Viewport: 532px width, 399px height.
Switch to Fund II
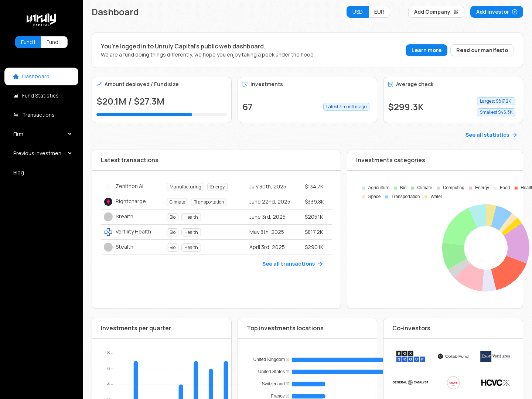click(54, 42)
